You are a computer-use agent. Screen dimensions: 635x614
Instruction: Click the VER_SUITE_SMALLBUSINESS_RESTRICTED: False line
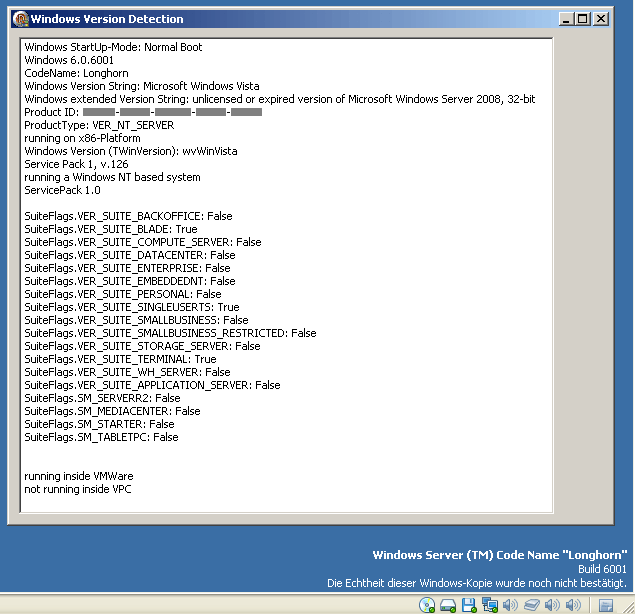[x=170, y=333]
